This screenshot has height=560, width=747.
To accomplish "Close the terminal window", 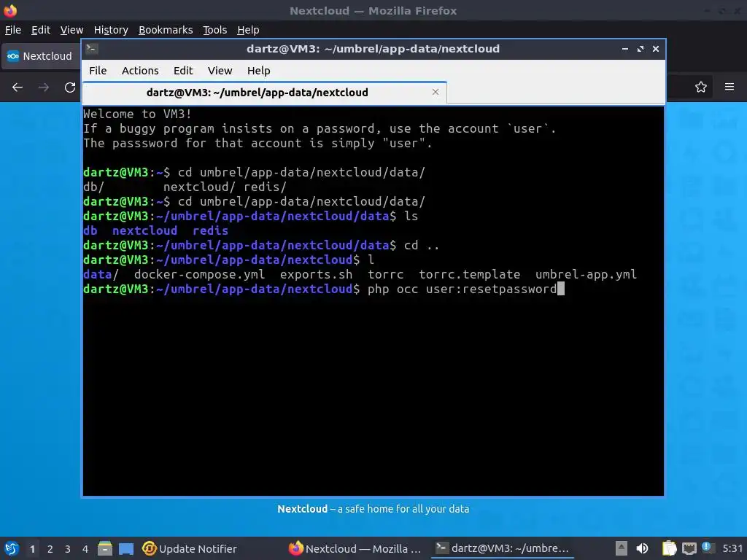I will (x=656, y=49).
